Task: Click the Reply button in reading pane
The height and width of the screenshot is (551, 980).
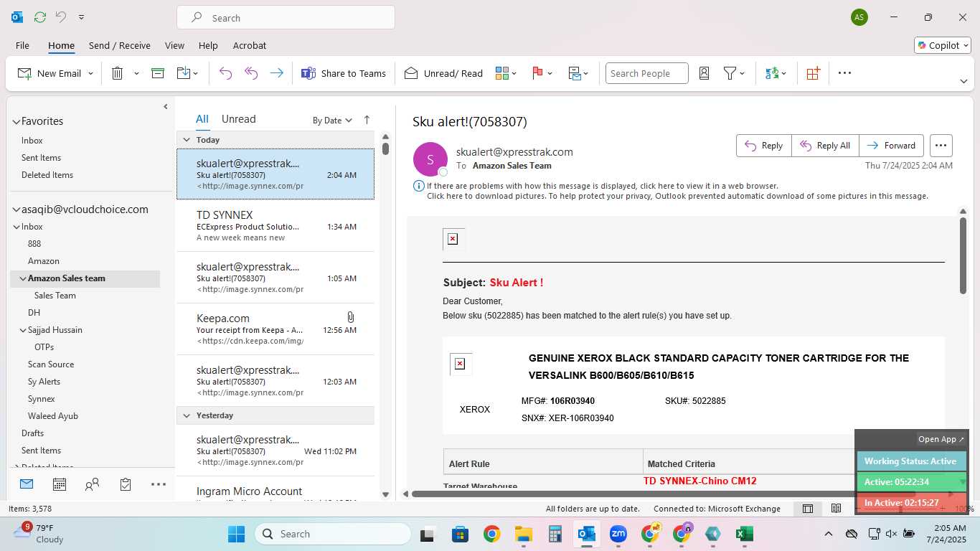Action: click(x=763, y=146)
